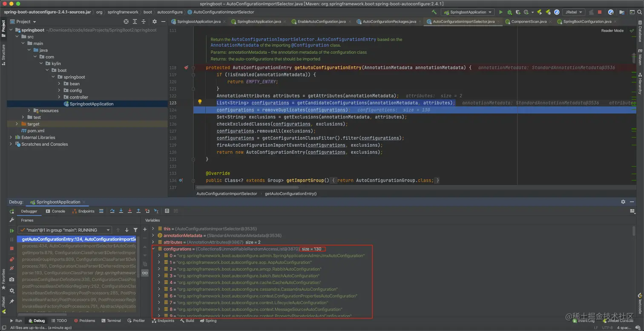This screenshot has width=644, height=331.
Task: Toggle Database tool window on right stripe
Action: coord(640,31)
